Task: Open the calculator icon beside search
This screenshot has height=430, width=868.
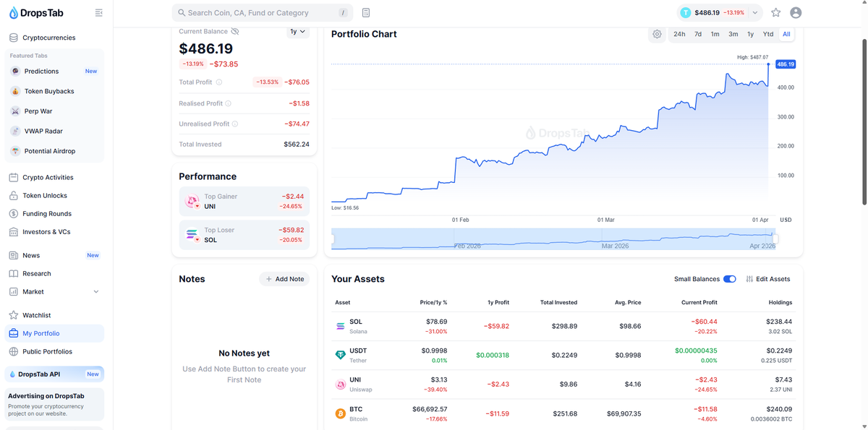Action: [x=366, y=13]
